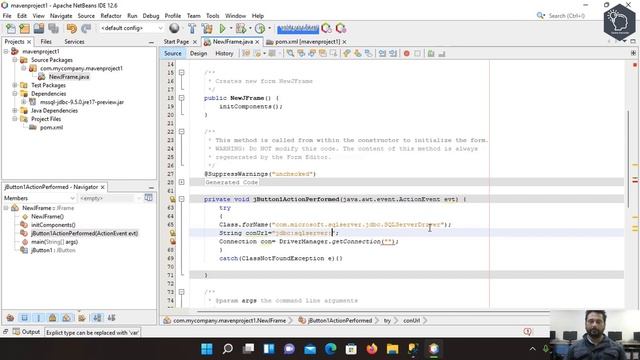
Task: Switch to the Services tab
Action: point(74,42)
